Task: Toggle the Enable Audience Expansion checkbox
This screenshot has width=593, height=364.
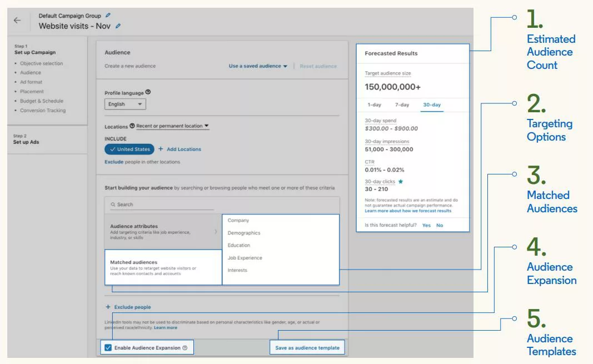Action: click(x=108, y=348)
